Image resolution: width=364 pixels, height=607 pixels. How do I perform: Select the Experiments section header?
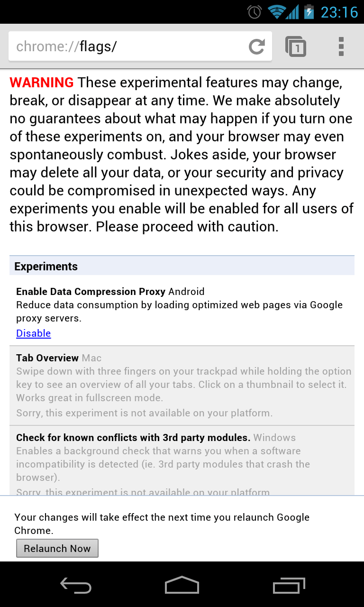[x=46, y=267]
